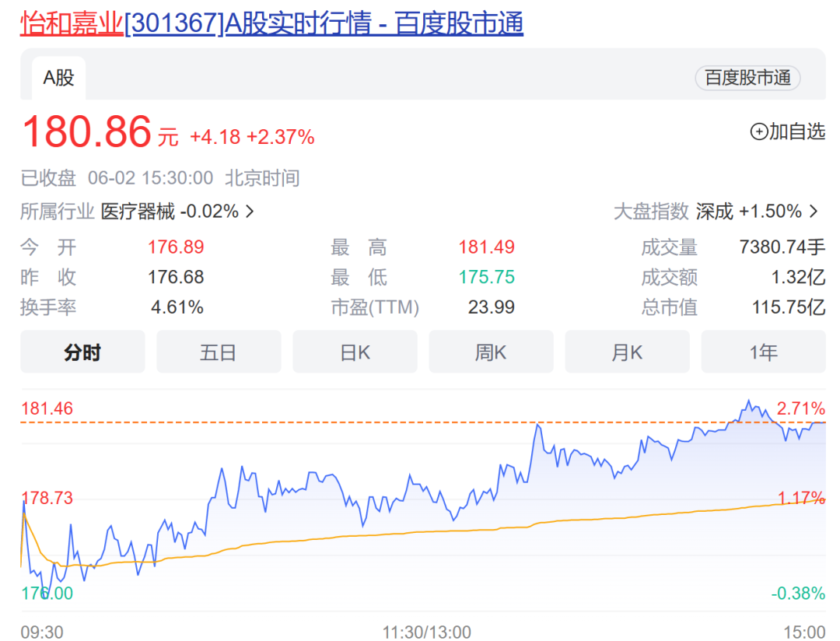
Task: Click the 成交量 value 7380.74手
Action: click(782, 247)
